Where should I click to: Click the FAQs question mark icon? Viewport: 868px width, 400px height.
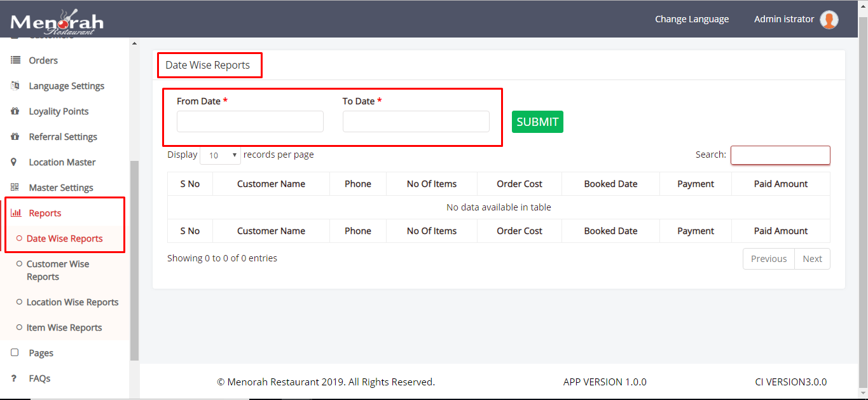tap(15, 378)
